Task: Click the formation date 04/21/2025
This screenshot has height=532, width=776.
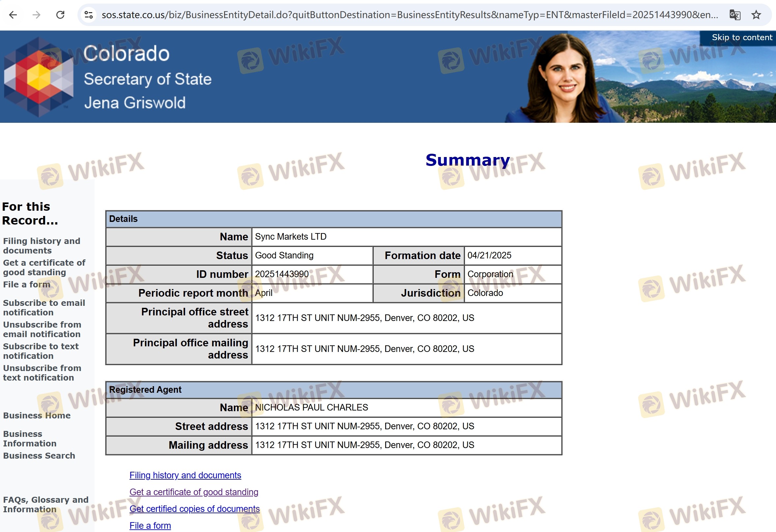Action: point(489,255)
